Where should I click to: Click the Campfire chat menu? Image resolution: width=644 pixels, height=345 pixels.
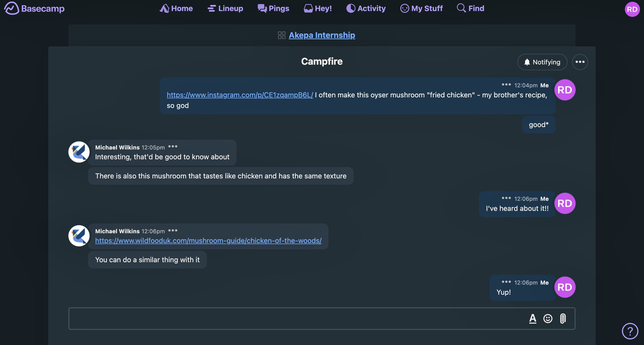(580, 62)
